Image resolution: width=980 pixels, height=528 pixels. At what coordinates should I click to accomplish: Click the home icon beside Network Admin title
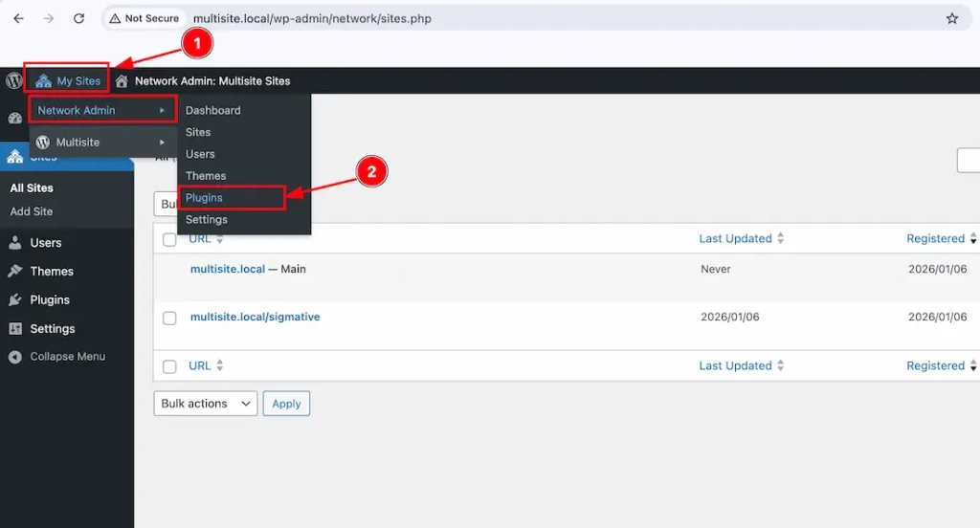pyautogui.click(x=122, y=80)
